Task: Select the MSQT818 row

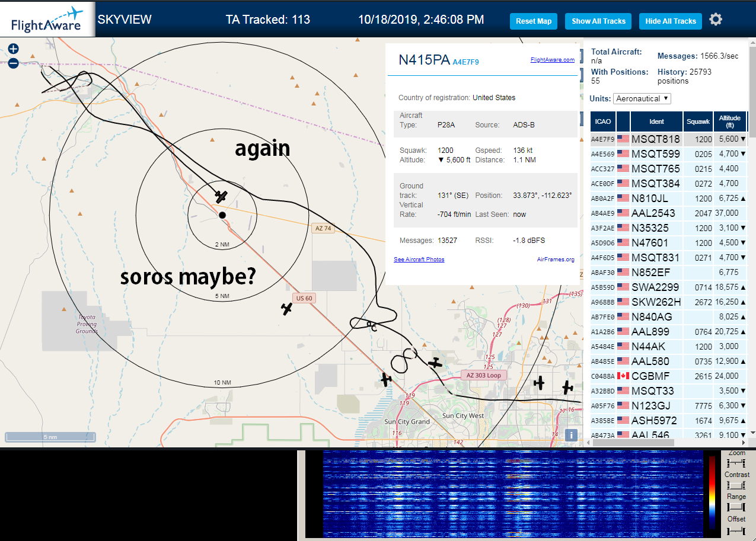Action: coord(669,139)
